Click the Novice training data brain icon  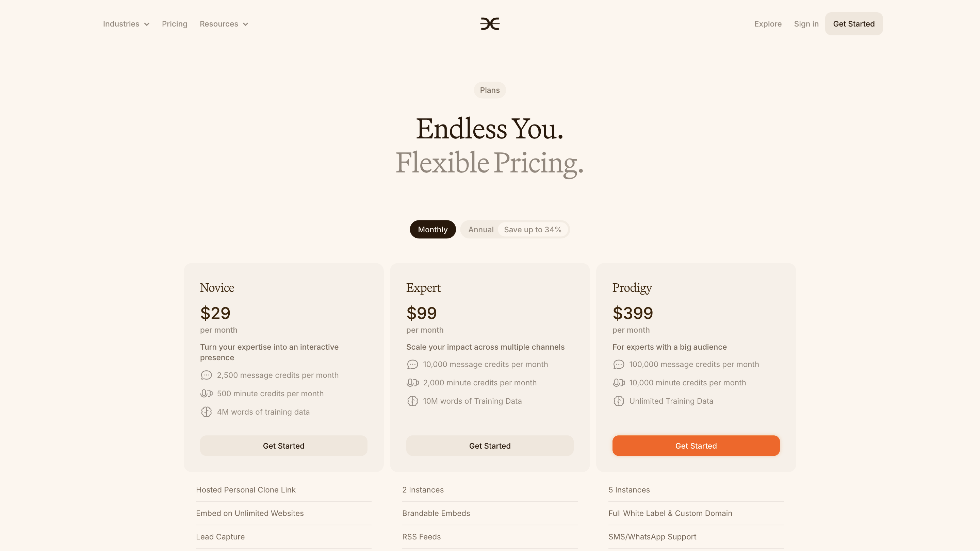tap(206, 412)
